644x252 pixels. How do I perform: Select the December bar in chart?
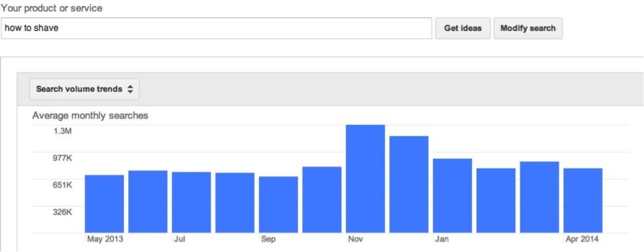click(409, 184)
